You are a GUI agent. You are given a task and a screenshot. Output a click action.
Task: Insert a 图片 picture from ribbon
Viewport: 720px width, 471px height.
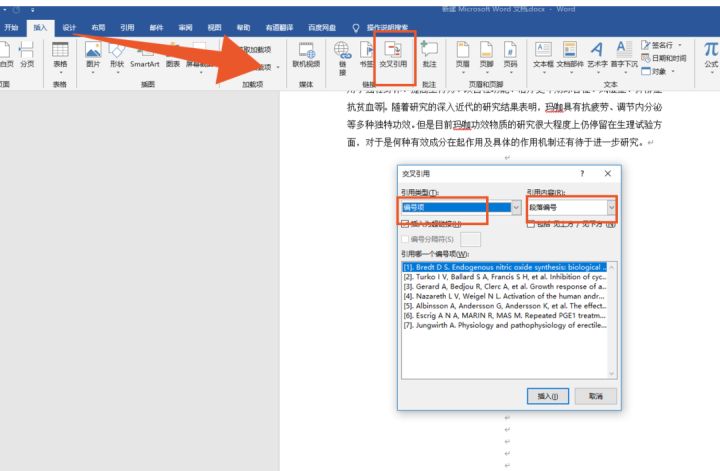click(93, 56)
